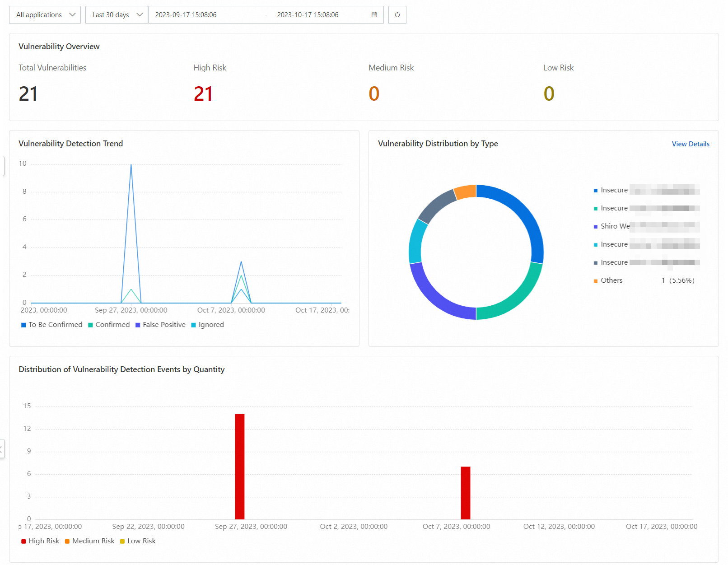Click the trend line peak at value 3
728x565 pixels.
(241, 261)
